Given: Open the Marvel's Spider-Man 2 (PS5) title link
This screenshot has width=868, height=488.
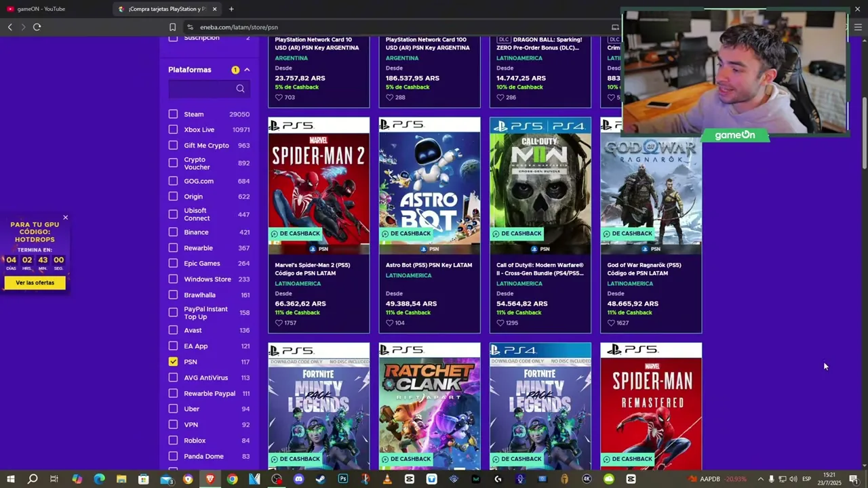Looking at the screenshot, I should tap(313, 269).
